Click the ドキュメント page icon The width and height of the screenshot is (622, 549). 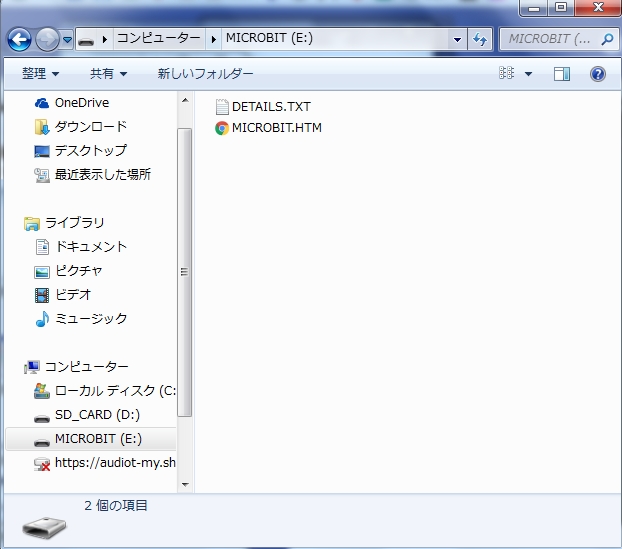pos(42,247)
